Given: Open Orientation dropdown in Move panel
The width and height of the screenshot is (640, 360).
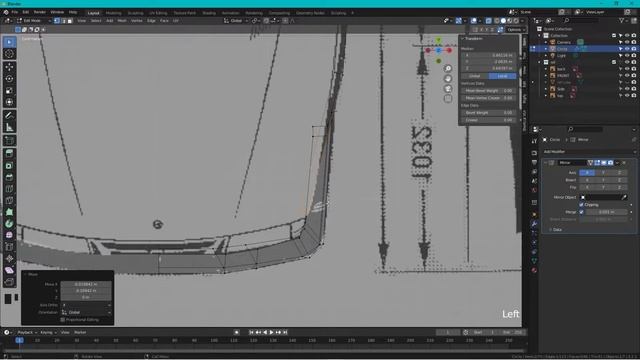Looking at the screenshot, I should [x=86, y=312].
